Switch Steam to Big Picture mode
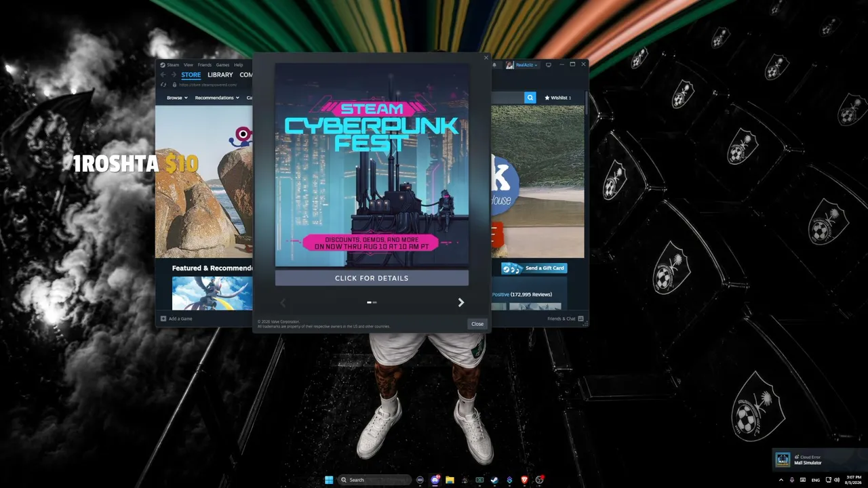 549,65
